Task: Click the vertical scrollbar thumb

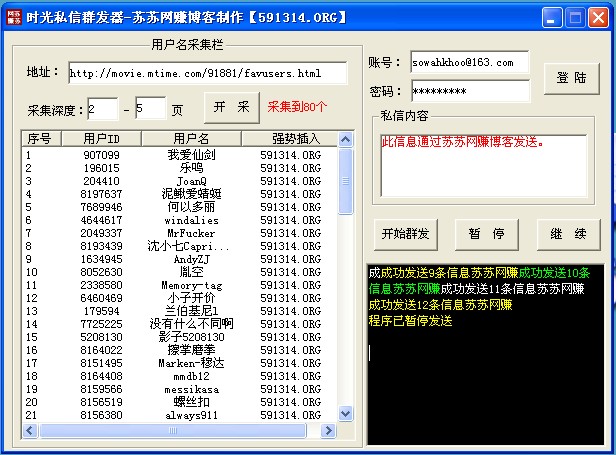Action: click(345, 181)
